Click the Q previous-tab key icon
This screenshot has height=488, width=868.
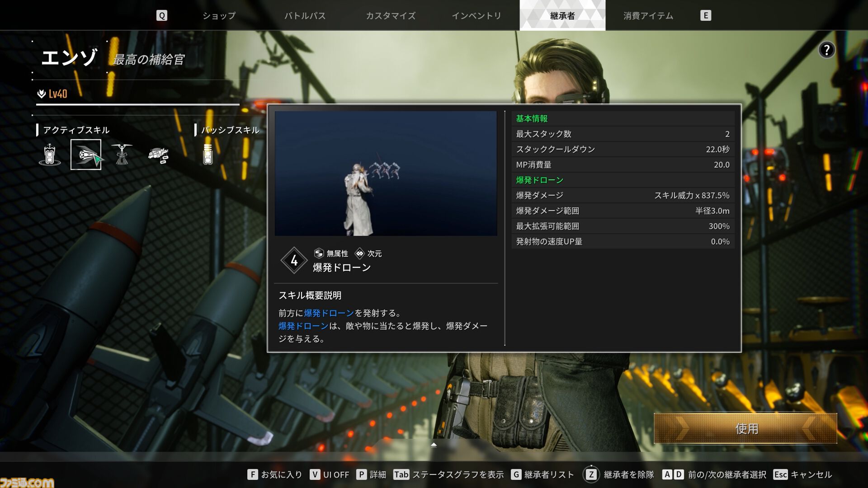point(161,15)
